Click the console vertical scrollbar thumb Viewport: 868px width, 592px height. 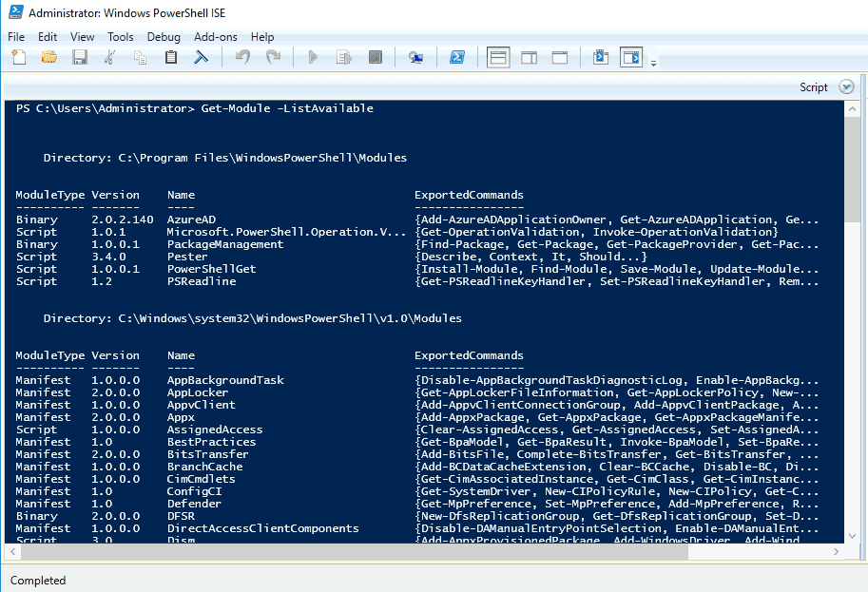click(x=853, y=171)
